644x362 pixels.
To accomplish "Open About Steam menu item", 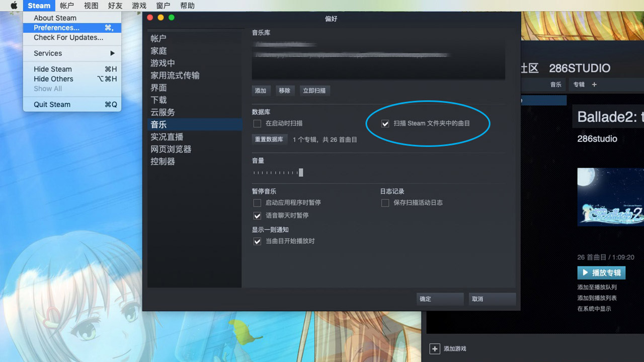I will tap(54, 17).
